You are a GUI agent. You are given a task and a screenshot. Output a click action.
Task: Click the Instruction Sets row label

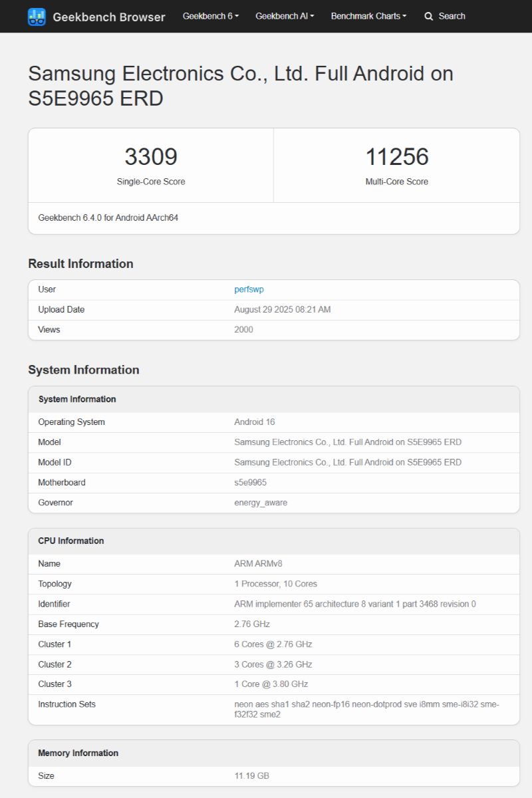pos(67,704)
